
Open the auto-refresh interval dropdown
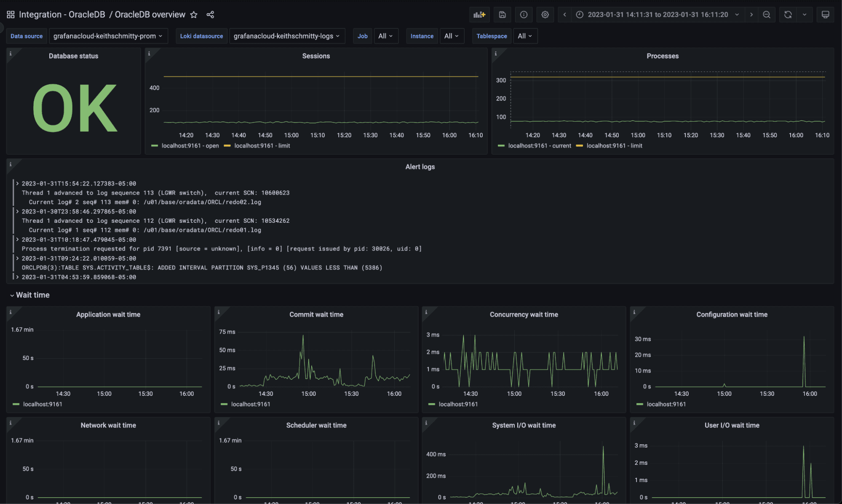click(805, 14)
